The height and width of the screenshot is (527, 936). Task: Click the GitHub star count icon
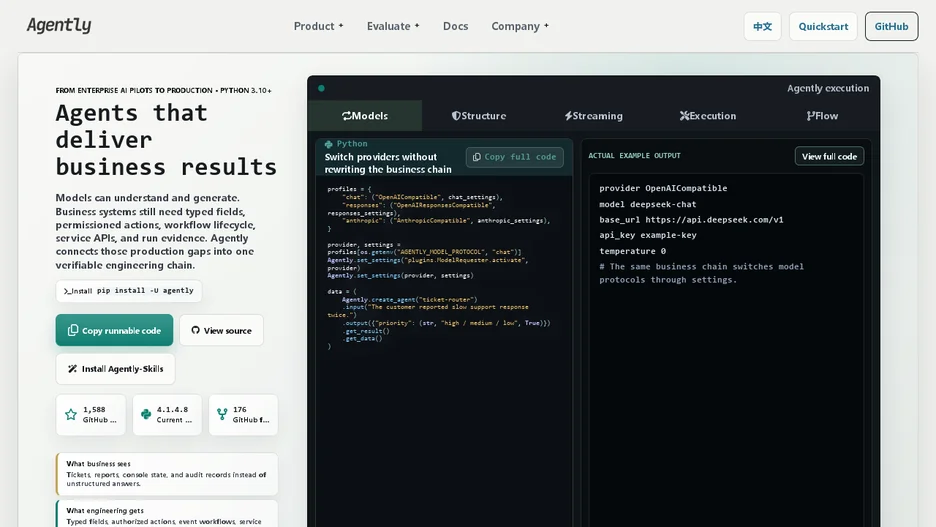[71, 414]
